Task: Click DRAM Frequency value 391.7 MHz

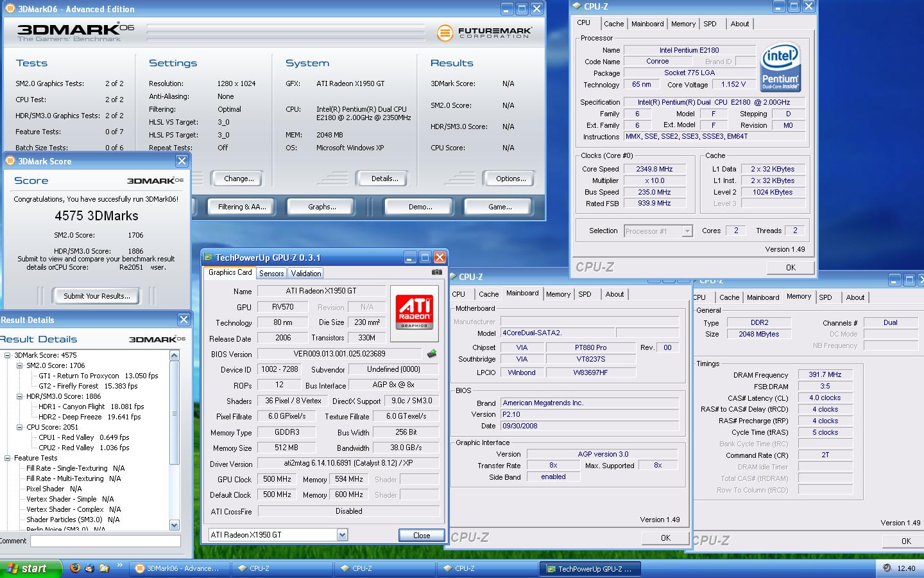Action: 825,374
